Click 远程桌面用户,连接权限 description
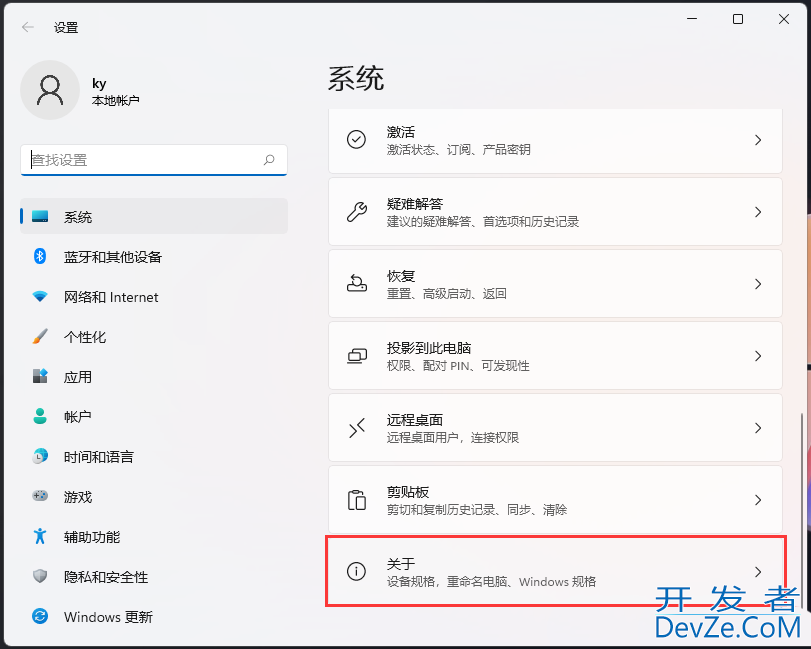The height and width of the screenshot is (649, 811). (453, 437)
